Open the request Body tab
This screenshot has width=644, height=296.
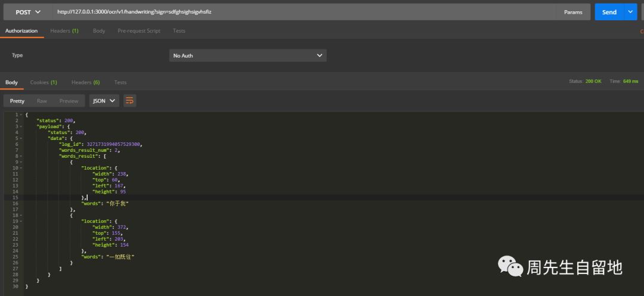click(99, 31)
